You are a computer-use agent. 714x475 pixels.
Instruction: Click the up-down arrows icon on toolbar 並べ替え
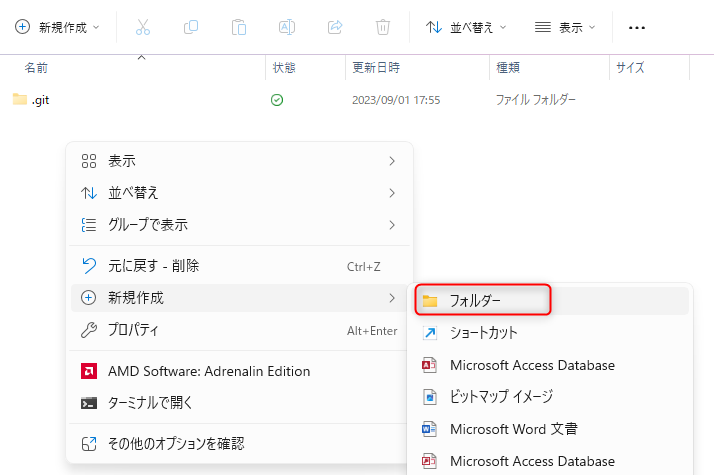(x=434, y=27)
